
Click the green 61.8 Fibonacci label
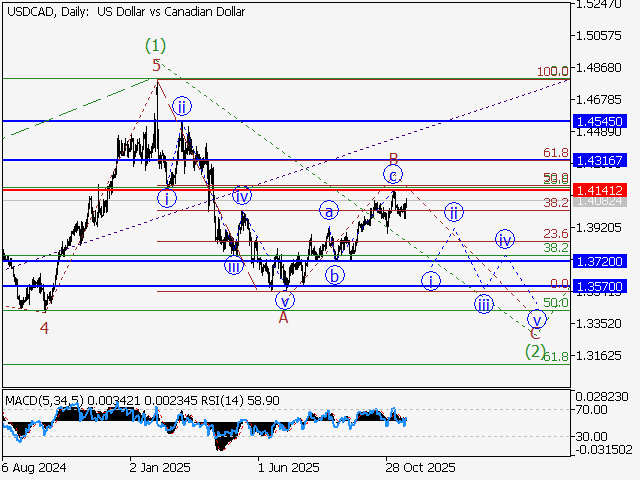[x=557, y=356]
